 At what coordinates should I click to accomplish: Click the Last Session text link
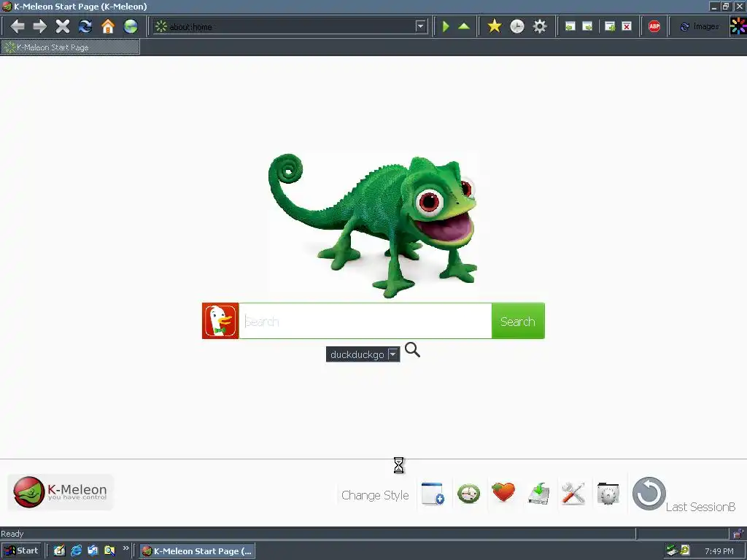coord(700,507)
